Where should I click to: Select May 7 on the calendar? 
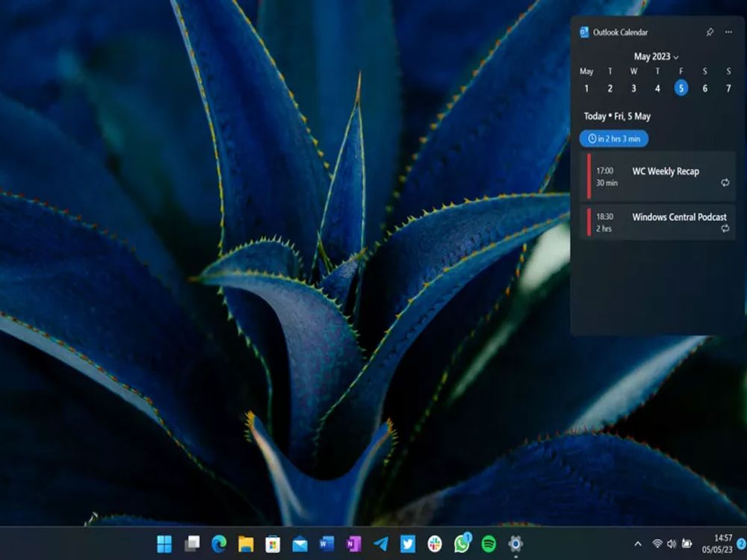[x=728, y=88]
